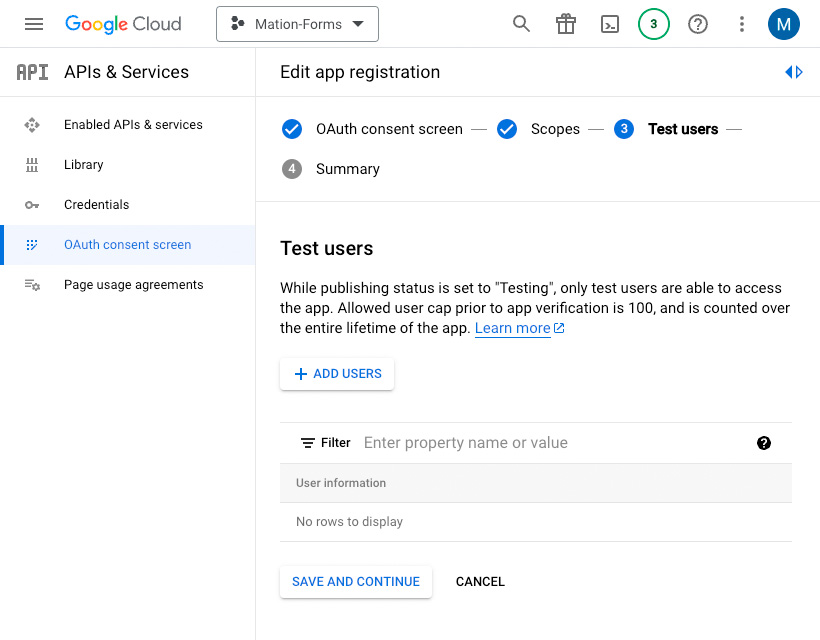Open Credentials in the sidebar
Image resolution: width=820 pixels, height=640 pixels.
96,205
